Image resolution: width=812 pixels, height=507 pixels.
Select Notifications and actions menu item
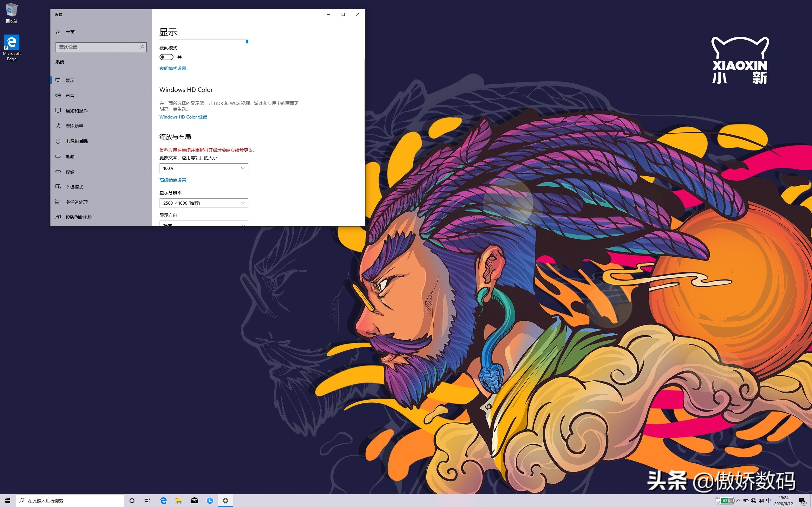76,111
